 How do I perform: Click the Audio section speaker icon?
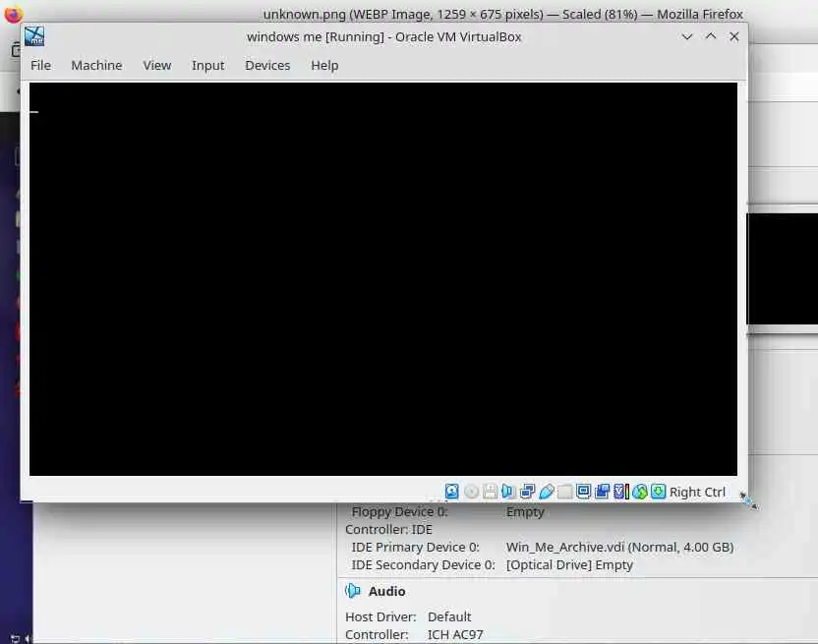[x=353, y=591]
